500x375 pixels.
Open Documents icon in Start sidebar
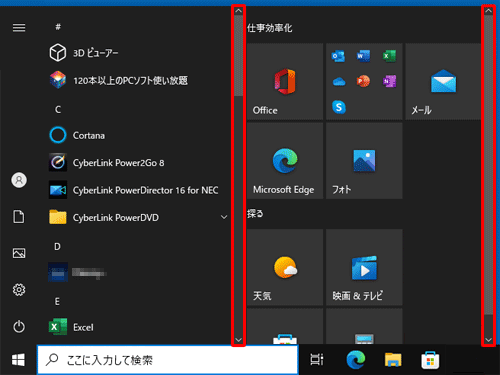[19, 217]
